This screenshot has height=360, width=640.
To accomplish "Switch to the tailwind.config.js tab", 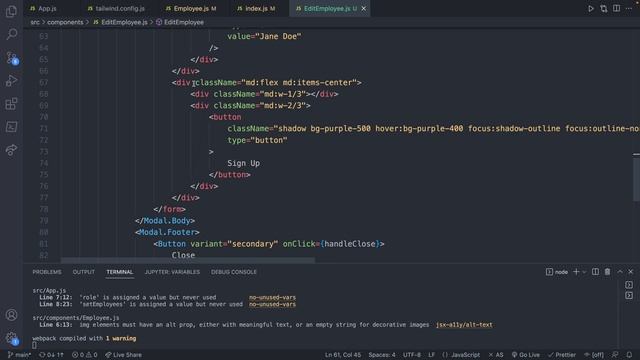I will [x=117, y=8].
